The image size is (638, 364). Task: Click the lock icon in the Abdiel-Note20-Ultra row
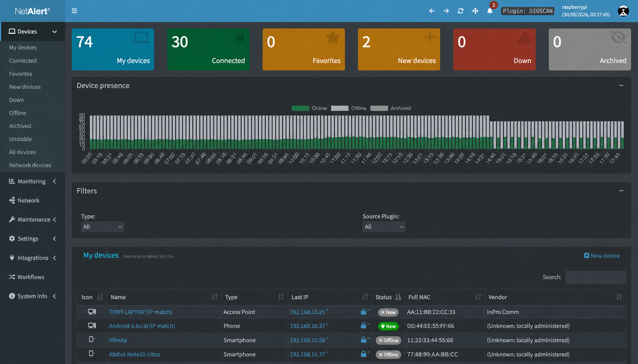(364, 354)
